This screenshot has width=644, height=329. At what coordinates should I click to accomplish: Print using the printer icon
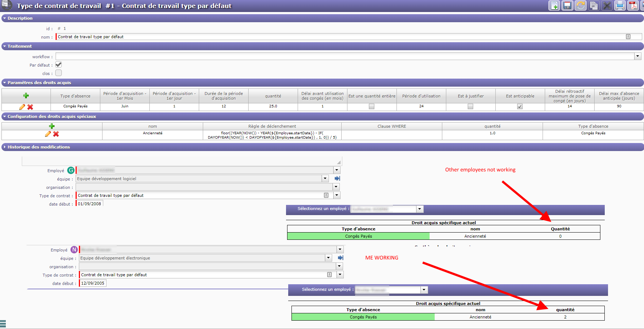coord(620,6)
